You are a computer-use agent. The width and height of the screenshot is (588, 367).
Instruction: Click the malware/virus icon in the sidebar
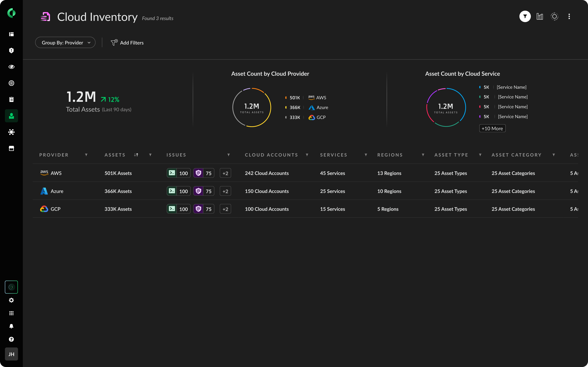click(x=11, y=132)
